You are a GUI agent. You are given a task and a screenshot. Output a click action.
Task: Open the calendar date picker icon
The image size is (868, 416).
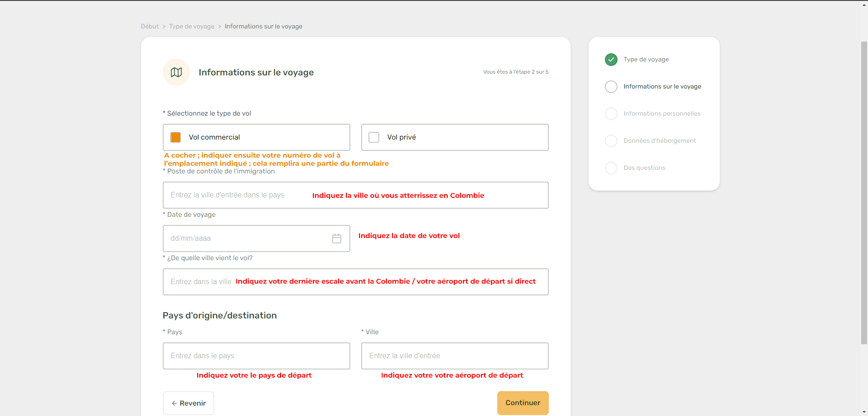pyautogui.click(x=337, y=238)
